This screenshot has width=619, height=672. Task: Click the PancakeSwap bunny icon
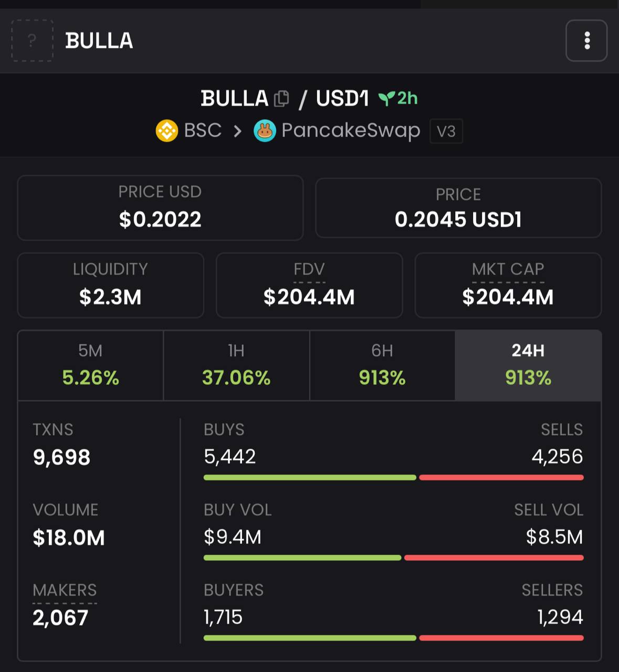265,131
